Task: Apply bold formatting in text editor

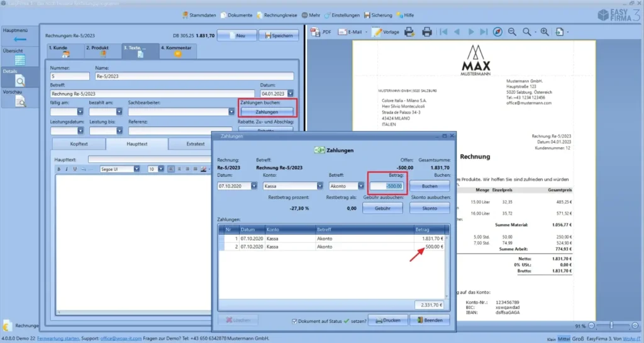Action: coord(58,169)
